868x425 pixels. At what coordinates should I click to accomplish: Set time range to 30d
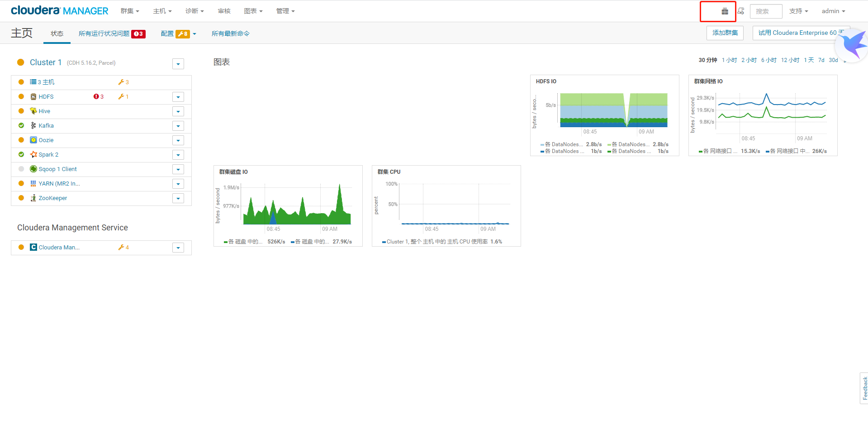pyautogui.click(x=833, y=60)
